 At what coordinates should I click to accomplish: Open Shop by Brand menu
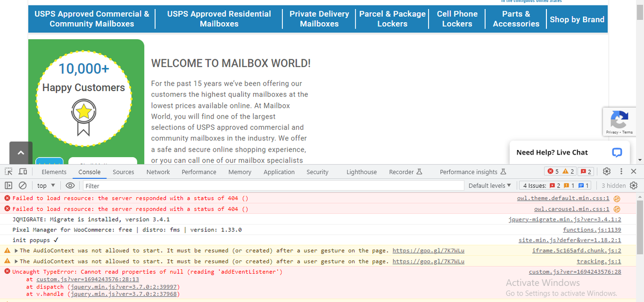pos(577,19)
